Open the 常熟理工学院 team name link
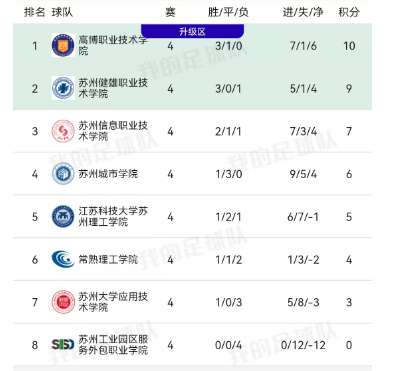394x371 pixels. tap(108, 259)
